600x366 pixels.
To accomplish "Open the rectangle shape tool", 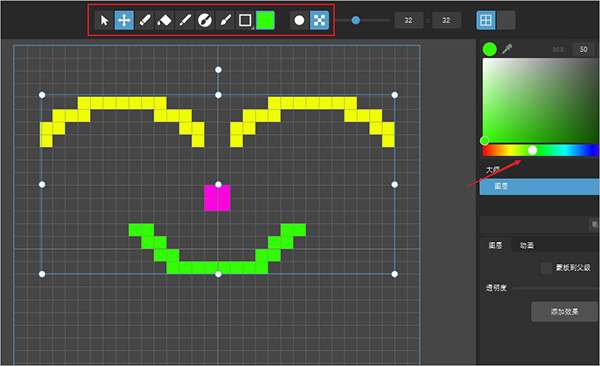I will coord(245,20).
